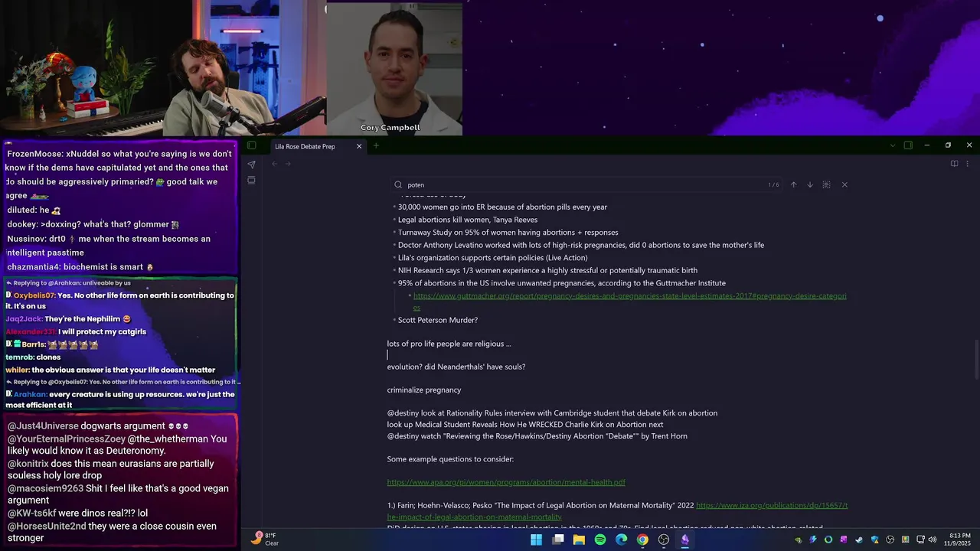The width and height of the screenshot is (980, 551).
Task: Open the Steam tray icon
Action: [x=858, y=540]
